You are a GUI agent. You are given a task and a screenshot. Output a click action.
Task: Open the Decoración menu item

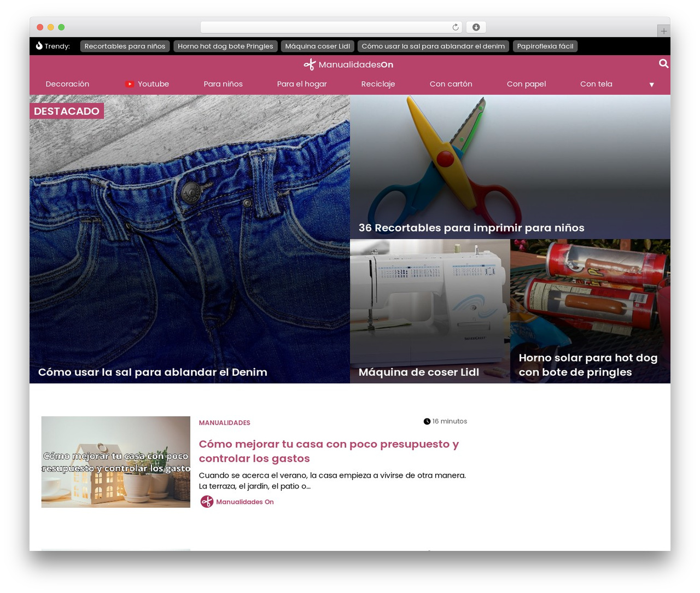tap(67, 84)
